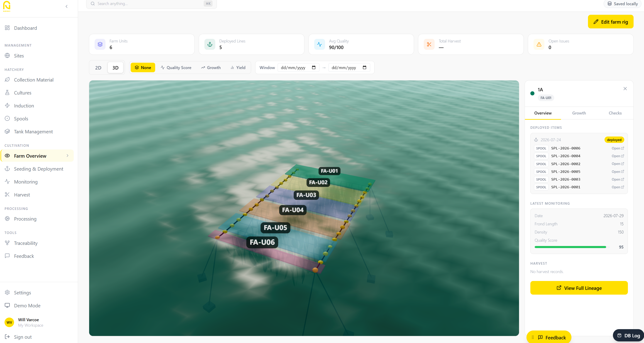The width and height of the screenshot is (644, 343).
Task: Switch to the Growth tab in panel
Action: (x=579, y=113)
